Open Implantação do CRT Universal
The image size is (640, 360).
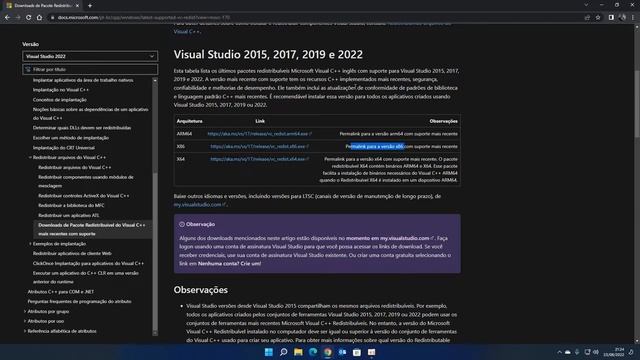click(64, 147)
